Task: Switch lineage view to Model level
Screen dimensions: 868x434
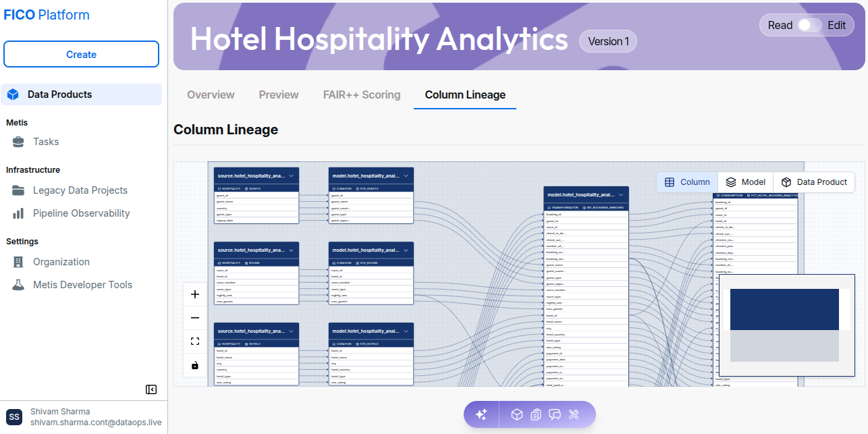Action: click(x=745, y=182)
